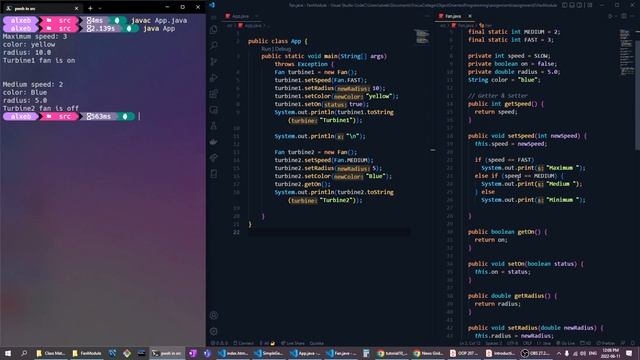Toggle the primary side bar layout icon
640x360 pixels.
(564, 5)
